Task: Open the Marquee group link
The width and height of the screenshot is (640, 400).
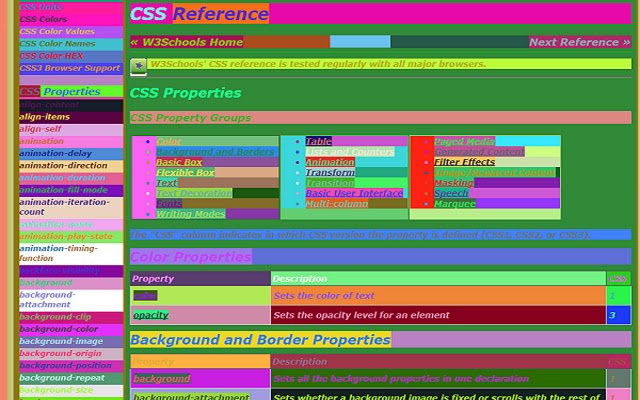Action: click(x=455, y=203)
